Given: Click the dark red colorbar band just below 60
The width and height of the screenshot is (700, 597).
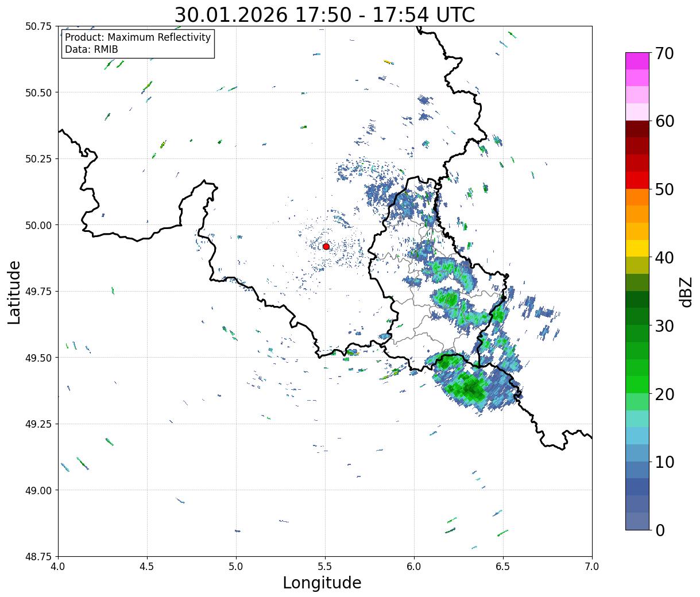Looking at the screenshot, I should (637, 129).
